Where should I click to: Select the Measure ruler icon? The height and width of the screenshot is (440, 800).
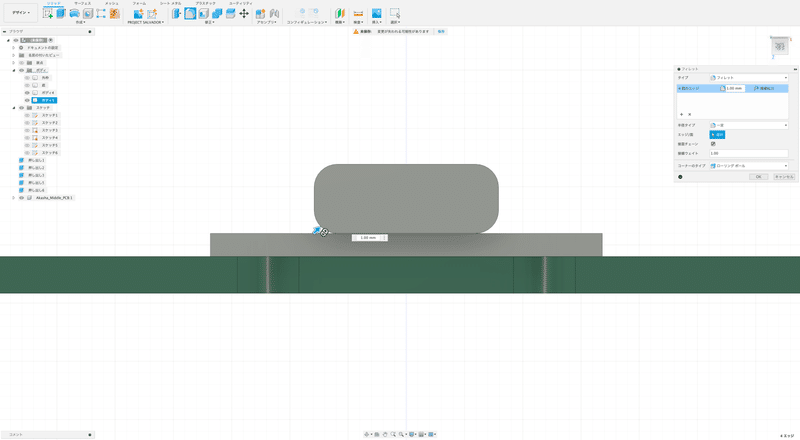[x=358, y=14]
